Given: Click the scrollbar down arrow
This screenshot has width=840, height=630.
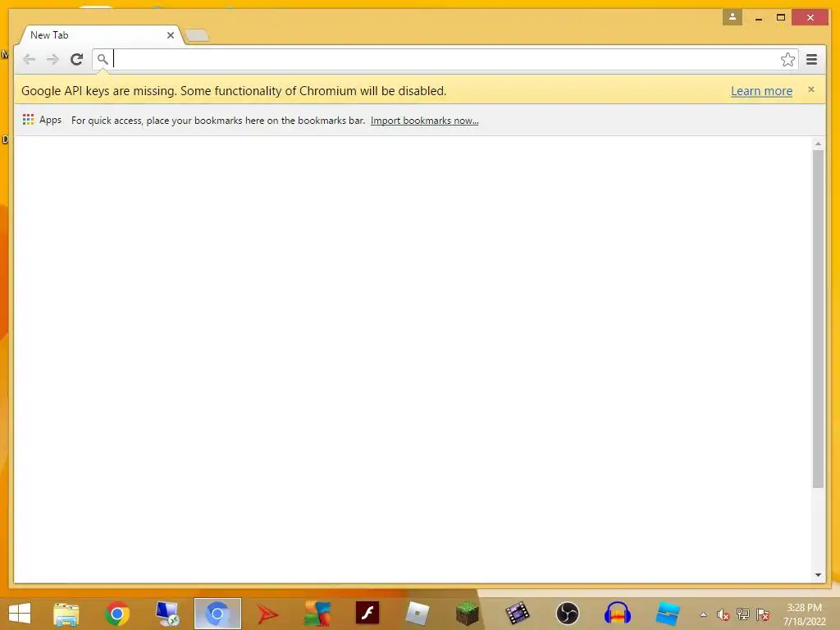Looking at the screenshot, I should coord(818,575).
